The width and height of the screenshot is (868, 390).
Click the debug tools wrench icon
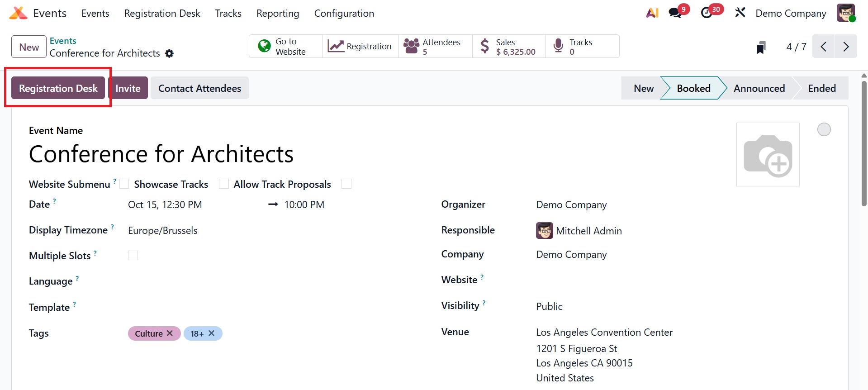tap(740, 13)
